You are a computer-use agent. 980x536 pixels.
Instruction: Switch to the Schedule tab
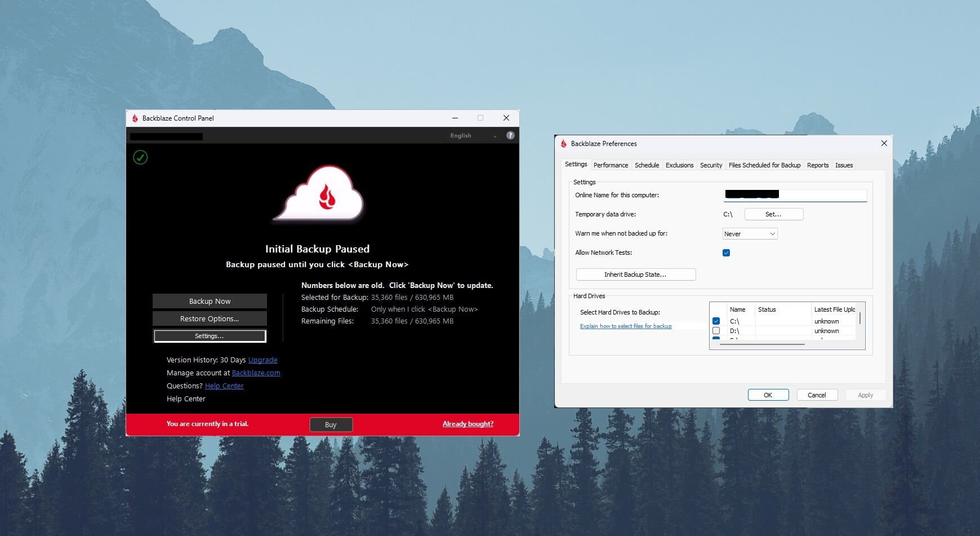(x=647, y=165)
